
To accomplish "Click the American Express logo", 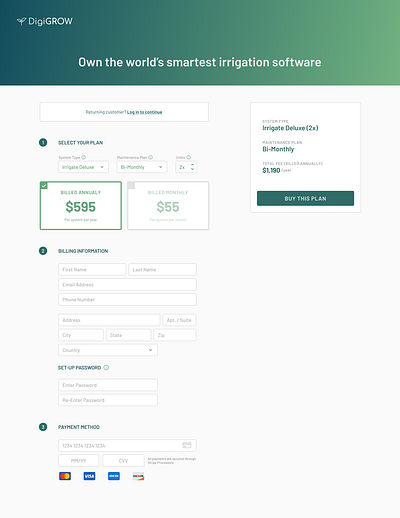I will tap(114, 476).
